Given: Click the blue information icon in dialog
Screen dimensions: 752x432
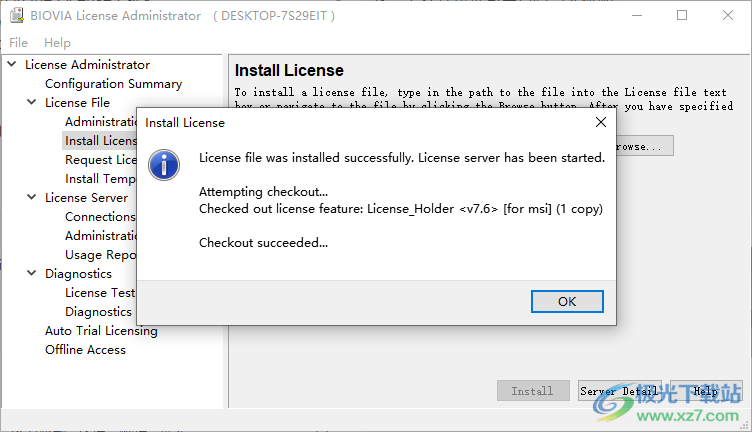Looking at the screenshot, I should [x=164, y=165].
